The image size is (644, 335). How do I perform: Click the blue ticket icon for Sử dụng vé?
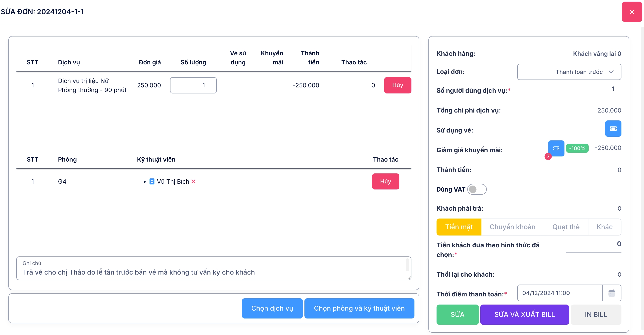(613, 128)
